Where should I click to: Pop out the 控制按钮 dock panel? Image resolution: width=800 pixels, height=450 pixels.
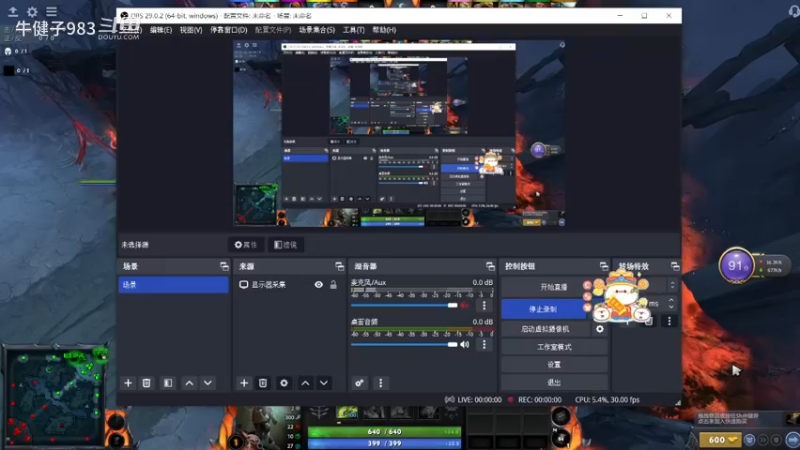click(604, 266)
